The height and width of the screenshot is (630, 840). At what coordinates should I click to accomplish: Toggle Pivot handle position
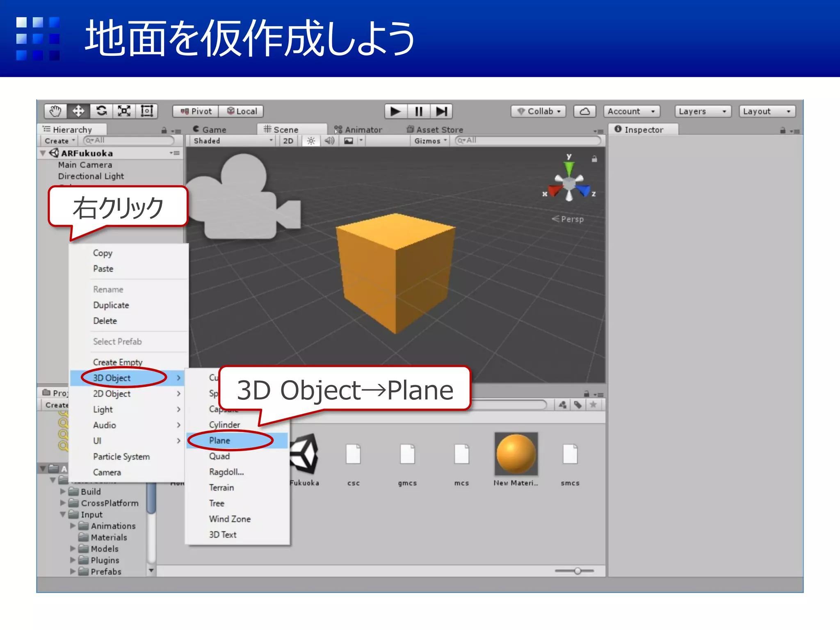(x=196, y=111)
